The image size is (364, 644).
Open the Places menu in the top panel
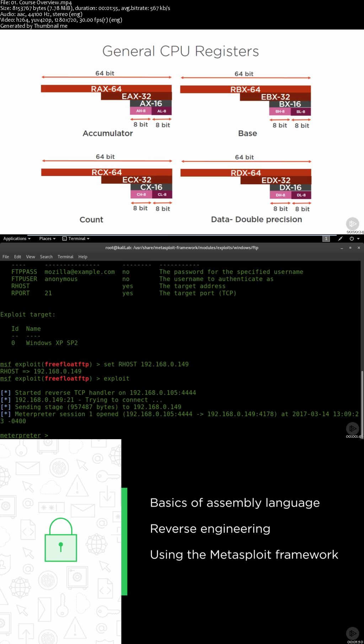(x=47, y=239)
